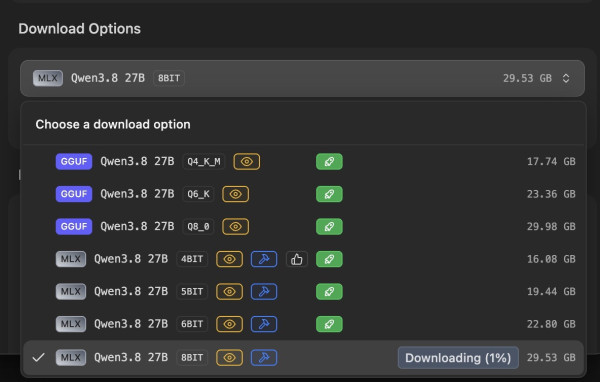600x382 pixels.
Task: Click vision eye icon on MLX 5BIT row
Action: (x=229, y=292)
